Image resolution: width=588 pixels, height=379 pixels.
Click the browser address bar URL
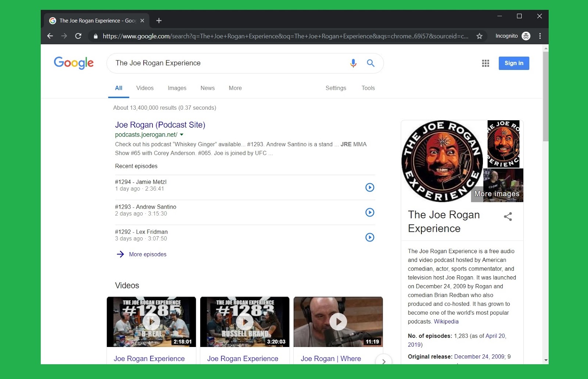click(285, 36)
